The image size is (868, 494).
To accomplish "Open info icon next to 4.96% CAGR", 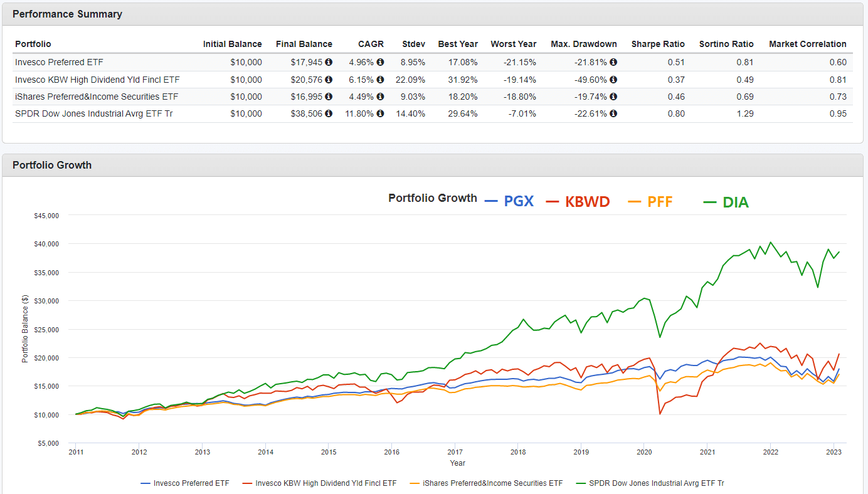I will pos(380,63).
